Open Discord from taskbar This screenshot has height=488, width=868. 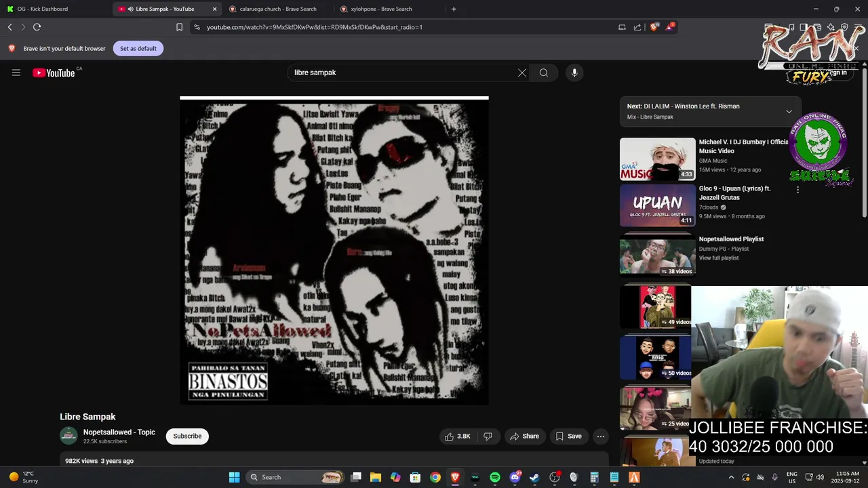click(515, 477)
